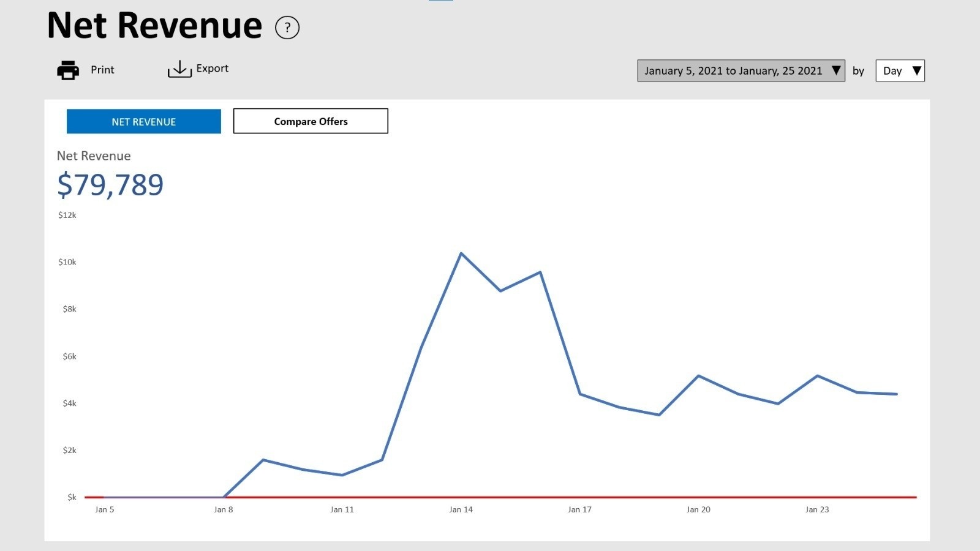Click the Jan 20 axis label
The image size is (980, 551).
coord(698,509)
